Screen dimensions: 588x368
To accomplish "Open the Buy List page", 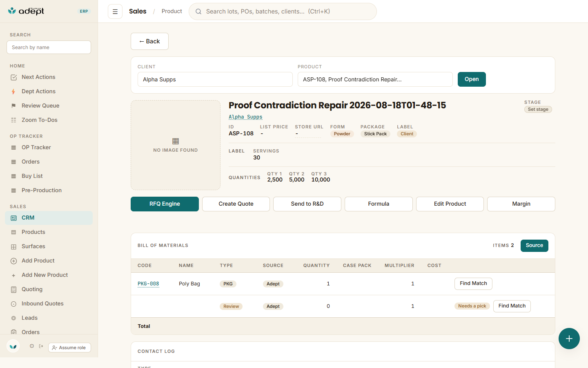I will (x=49, y=176).
